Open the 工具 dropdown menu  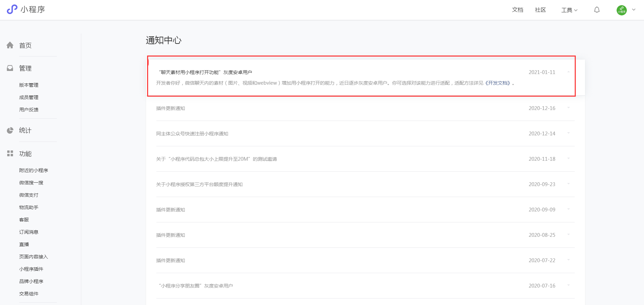(x=569, y=10)
